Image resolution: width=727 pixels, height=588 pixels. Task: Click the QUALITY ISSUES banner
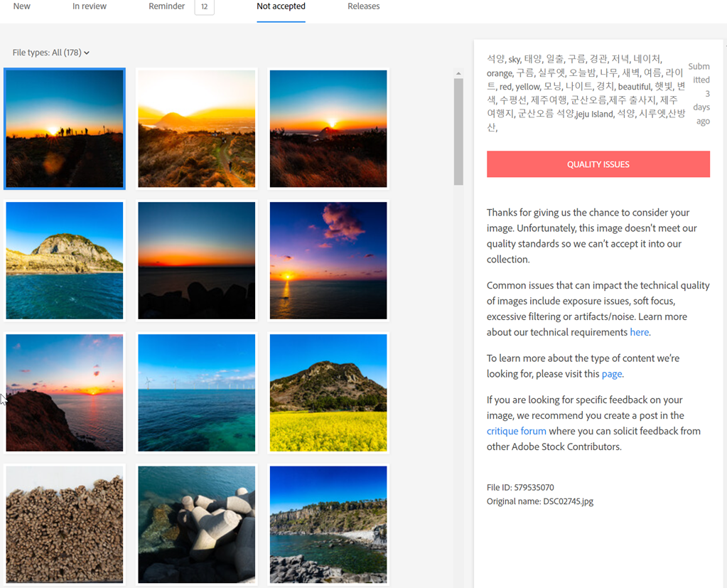[598, 164]
